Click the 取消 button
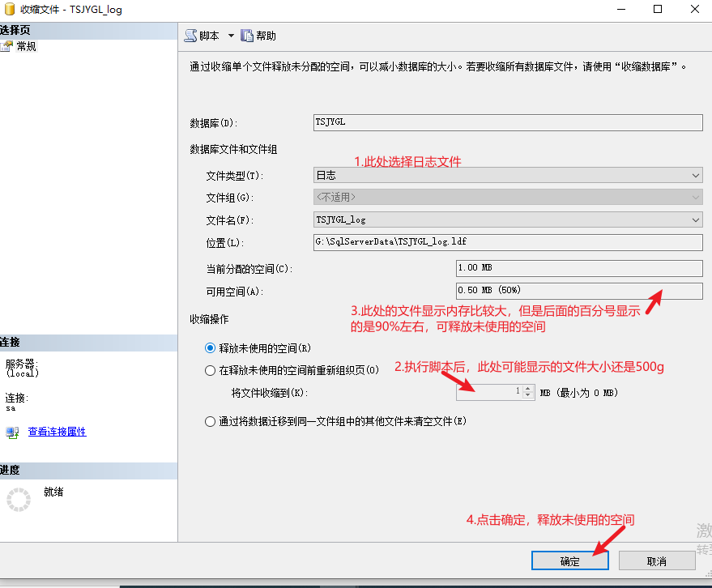Screen dimensions: 712x588 click(x=657, y=560)
